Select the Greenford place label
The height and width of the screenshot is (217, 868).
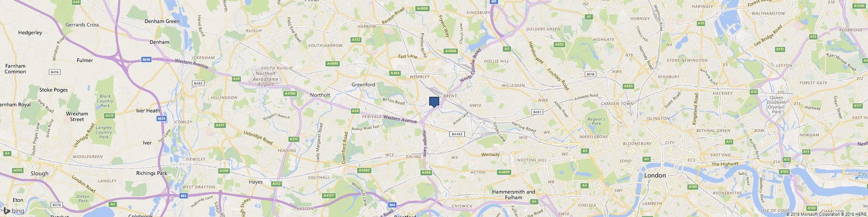click(363, 85)
